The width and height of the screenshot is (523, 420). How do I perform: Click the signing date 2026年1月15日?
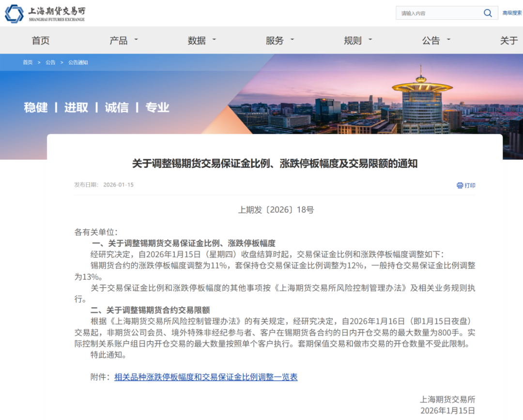click(x=447, y=410)
